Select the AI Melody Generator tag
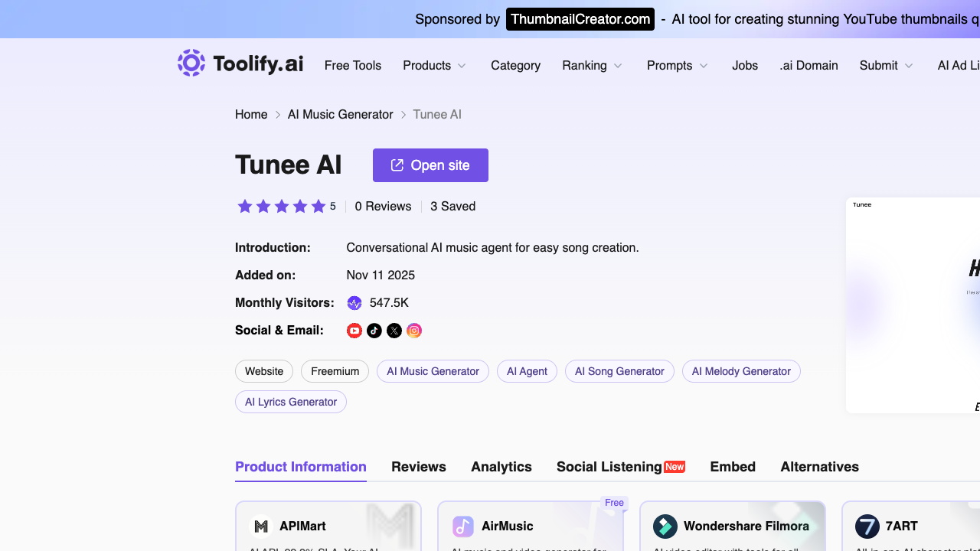Screen dimensions: 980x551 (741, 371)
